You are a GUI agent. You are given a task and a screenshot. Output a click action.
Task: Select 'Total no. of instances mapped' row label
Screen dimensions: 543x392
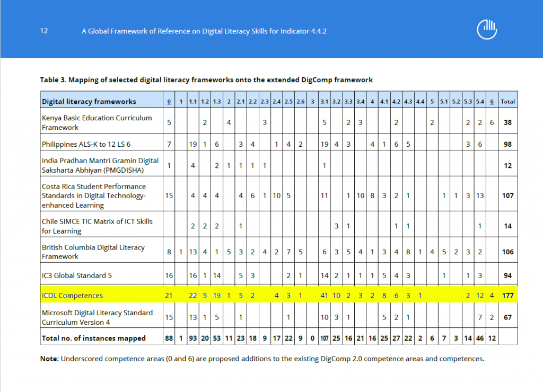(93, 338)
